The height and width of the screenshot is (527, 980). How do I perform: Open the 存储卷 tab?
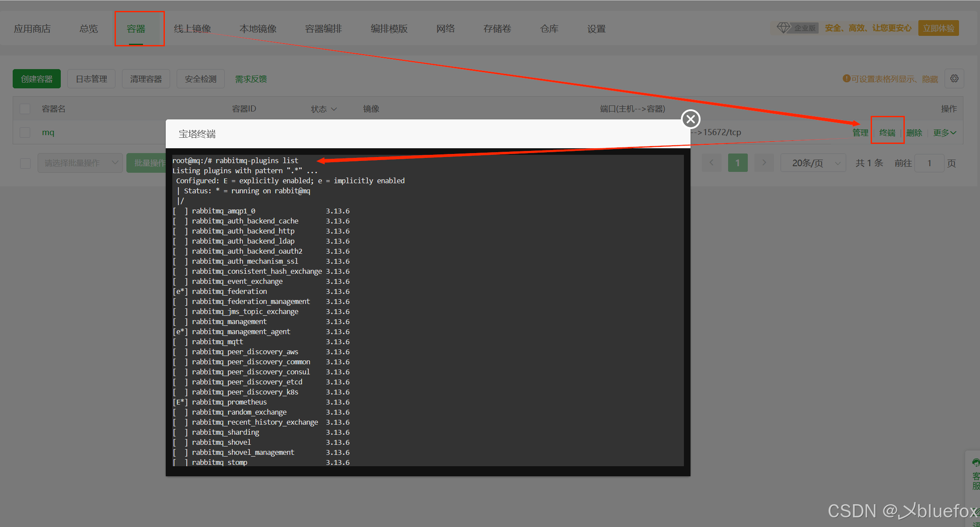pyautogui.click(x=497, y=29)
